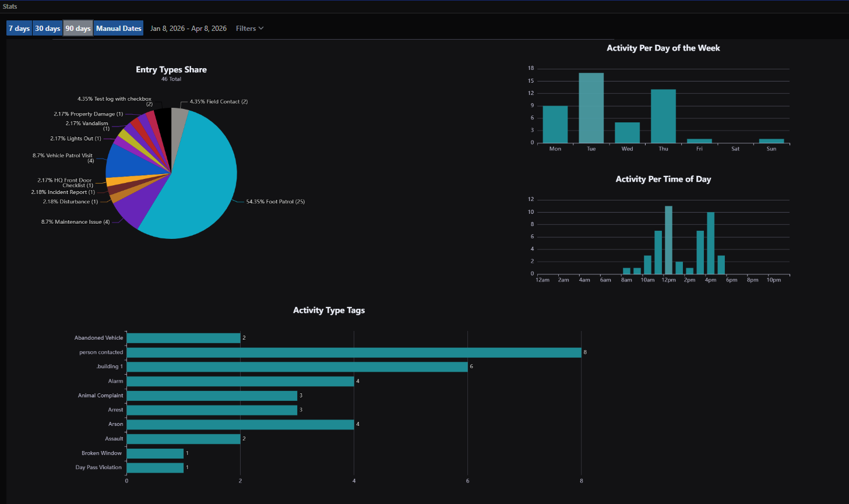Screen dimensions: 849x504
Task: Select the Thursday activity bar
Action: [663, 116]
